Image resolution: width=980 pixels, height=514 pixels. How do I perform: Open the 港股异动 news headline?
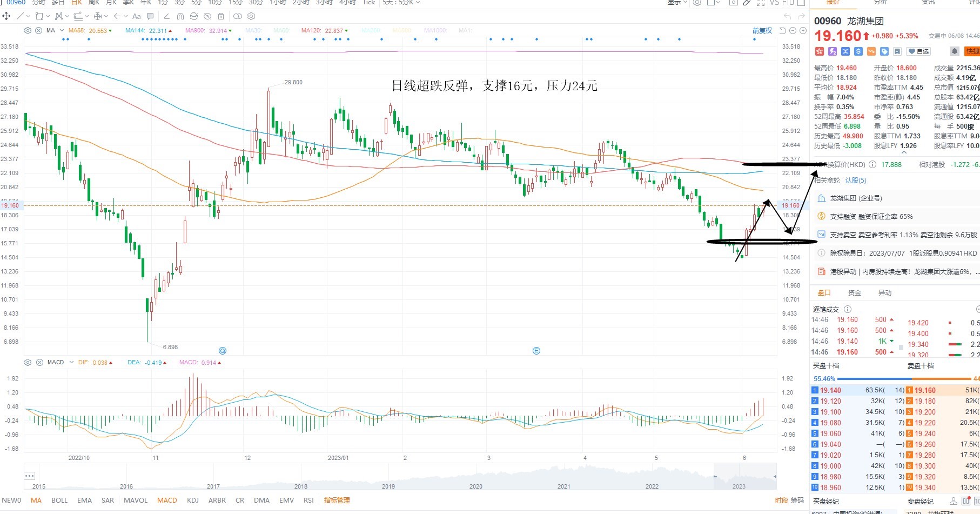[904, 272]
